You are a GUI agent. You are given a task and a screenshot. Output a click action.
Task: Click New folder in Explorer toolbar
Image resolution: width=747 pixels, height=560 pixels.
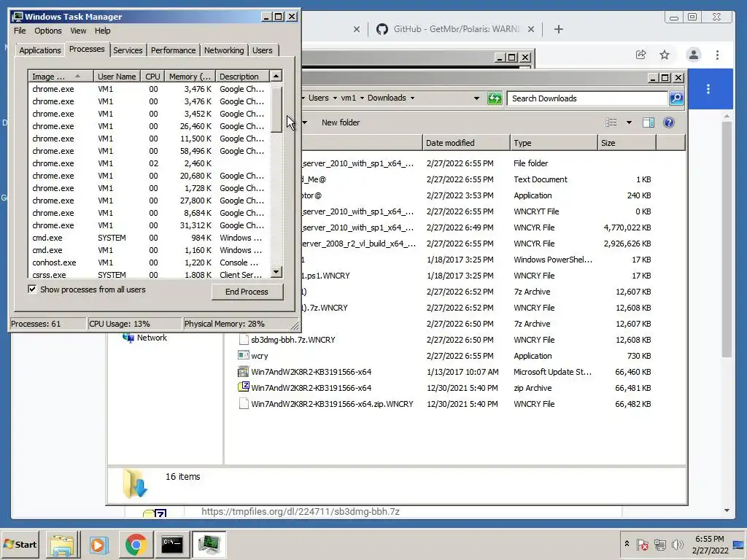pyautogui.click(x=341, y=122)
